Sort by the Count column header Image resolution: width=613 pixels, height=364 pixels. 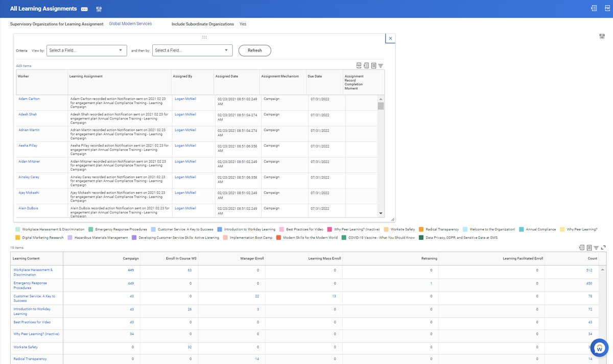pos(572,258)
